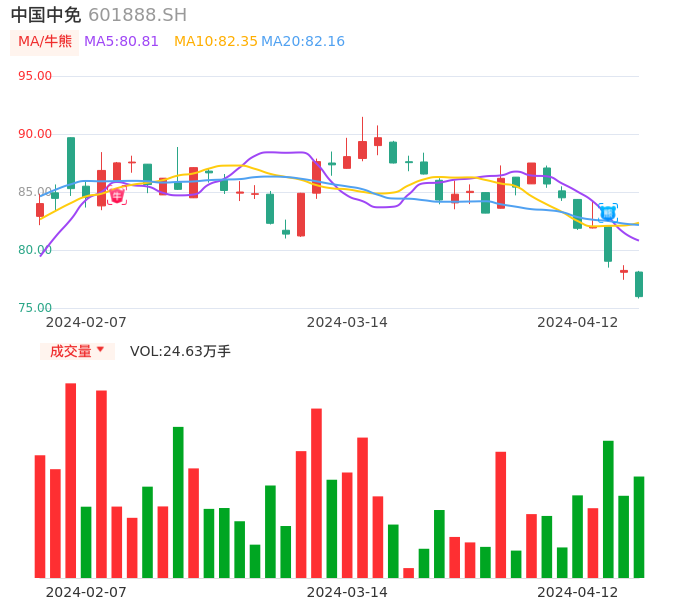
Task: Open the 成交量 indicator dropdown
Action: (x=77, y=351)
